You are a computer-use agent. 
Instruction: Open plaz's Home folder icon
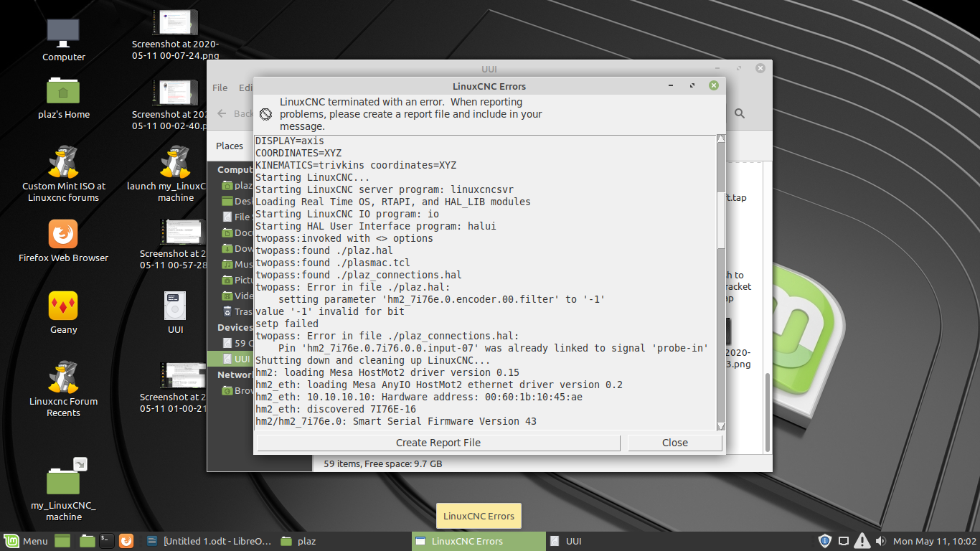(x=63, y=90)
